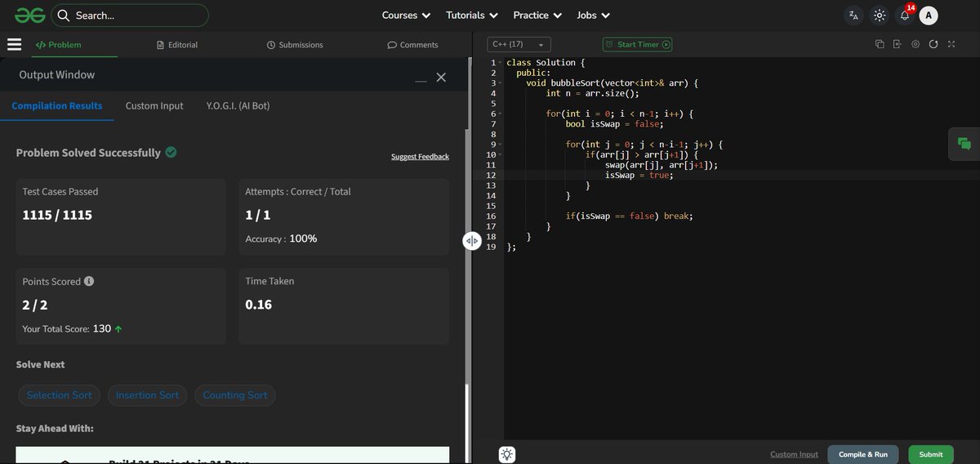This screenshot has width=980, height=464.
Task: Click the 'bool isSwap = false;' code line
Action: click(615, 124)
